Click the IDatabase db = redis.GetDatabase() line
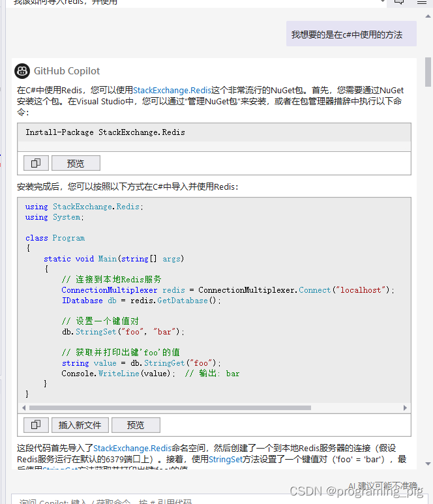The height and width of the screenshot is (504, 433). 142,301
